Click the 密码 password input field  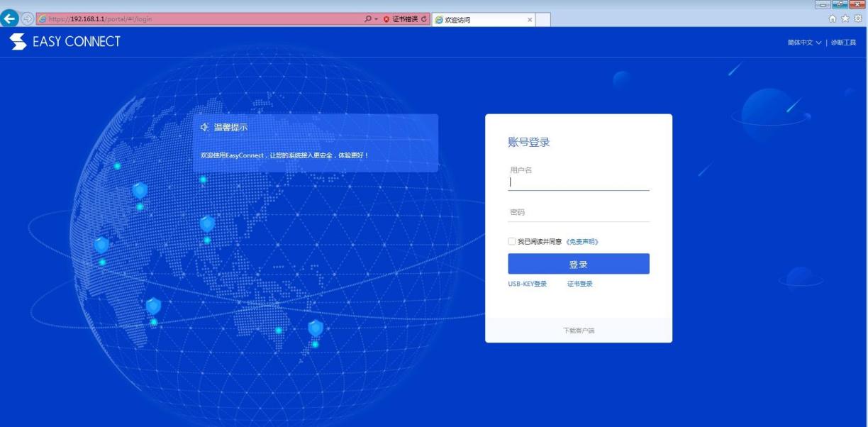[578, 213]
